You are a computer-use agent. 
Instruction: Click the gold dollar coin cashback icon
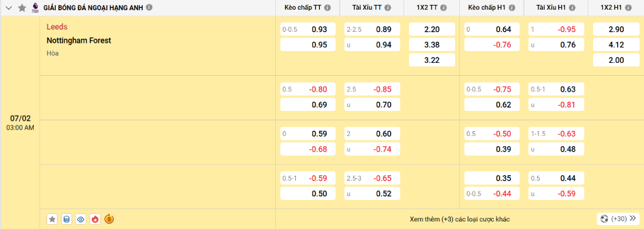coord(109,219)
